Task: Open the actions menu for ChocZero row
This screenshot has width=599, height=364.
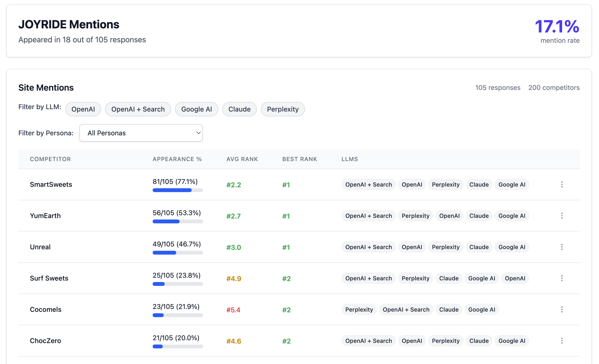Action: point(562,341)
